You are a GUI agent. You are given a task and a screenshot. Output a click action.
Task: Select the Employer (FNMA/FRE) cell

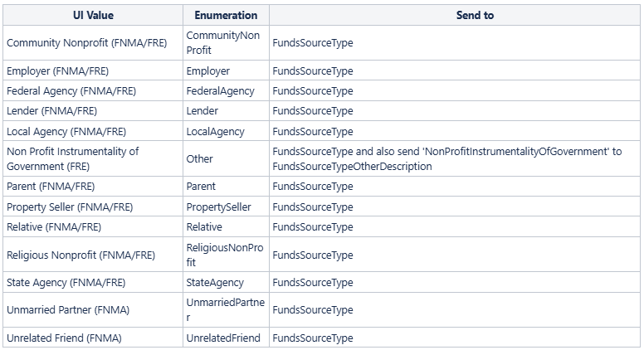[93, 70]
